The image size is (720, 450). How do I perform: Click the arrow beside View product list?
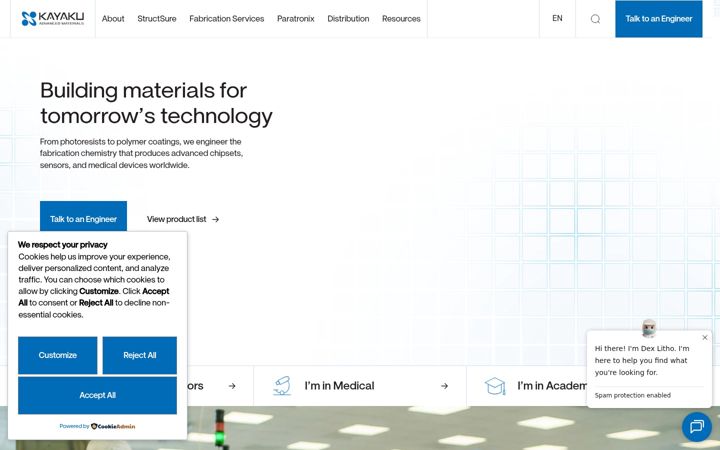(215, 219)
